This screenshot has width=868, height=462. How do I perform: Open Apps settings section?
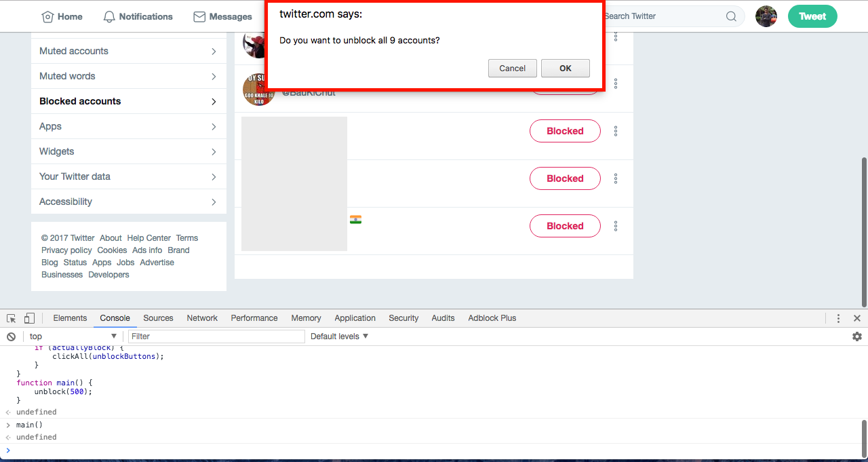[129, 126]
